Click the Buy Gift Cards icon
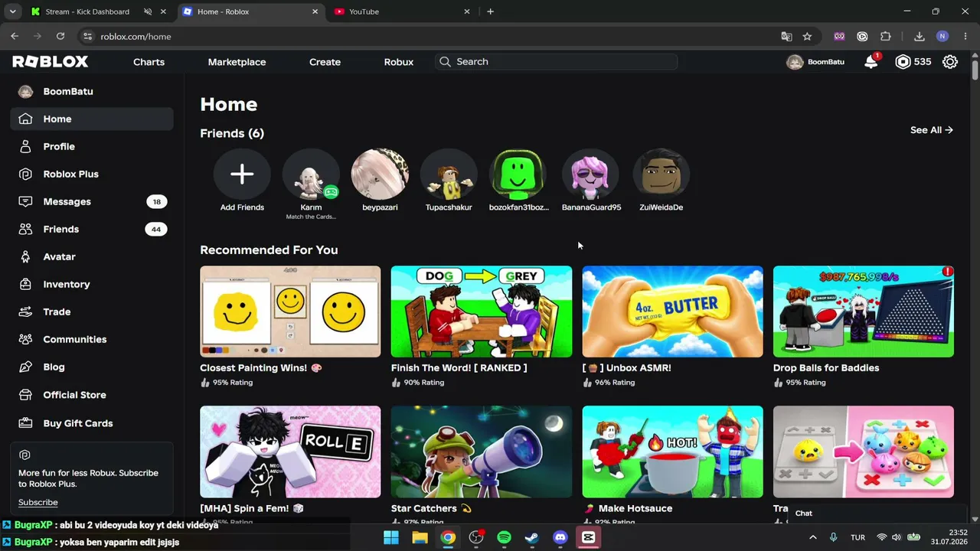Viewport: 980px width, 551px height. point(25,423)
